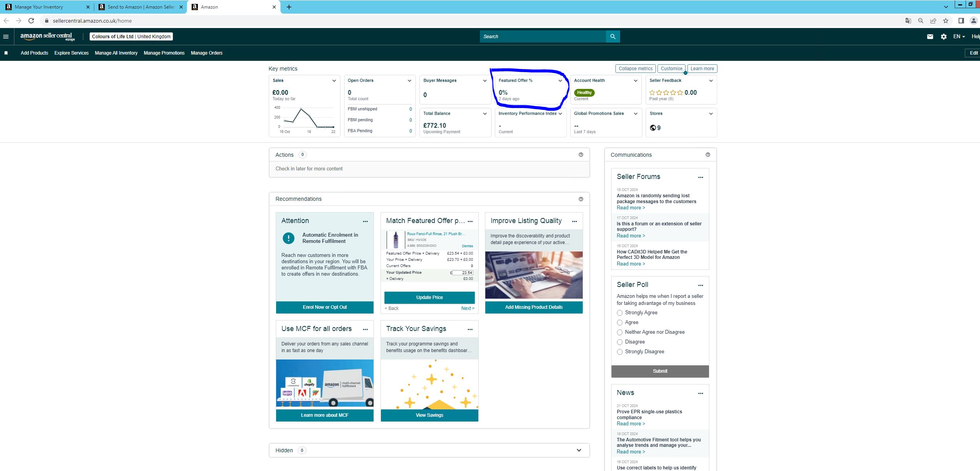This screenshot has width=980, height=471.
Task: Click Update Price button
Action: click(429, 297)
